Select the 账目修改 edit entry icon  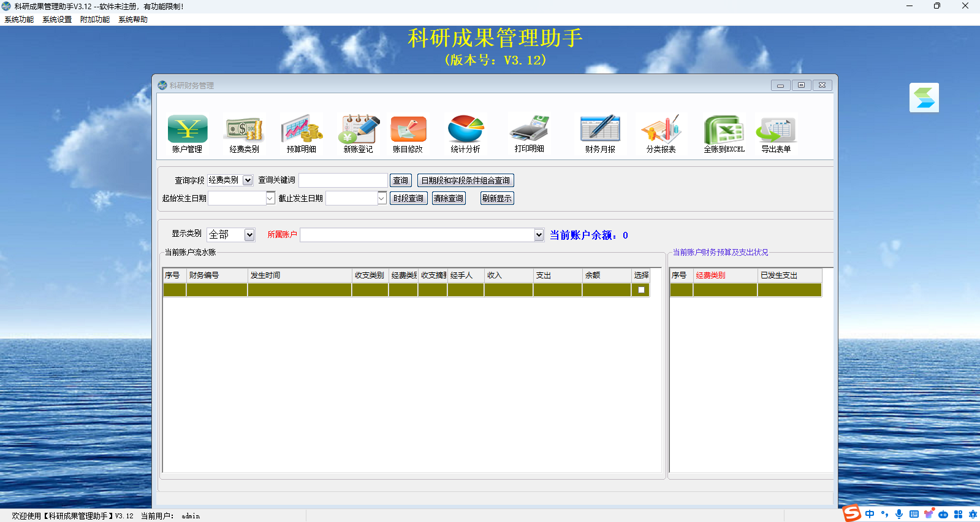point(408,129)
